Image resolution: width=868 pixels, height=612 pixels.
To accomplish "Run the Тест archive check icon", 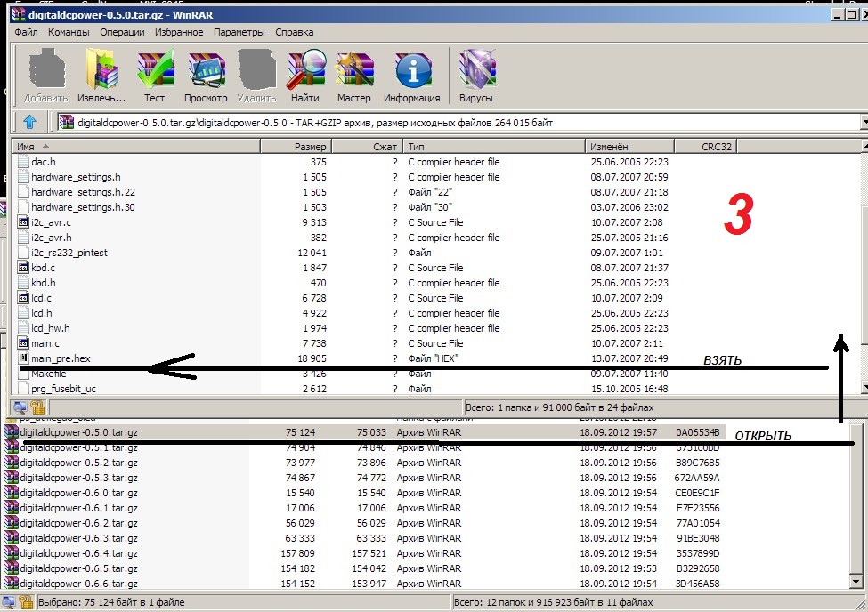I will pos(155,69).
